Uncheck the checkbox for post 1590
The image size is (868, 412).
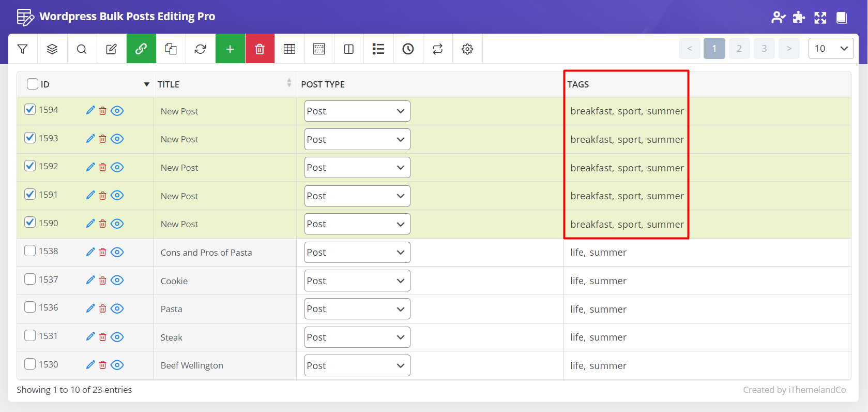click(30, 223)
